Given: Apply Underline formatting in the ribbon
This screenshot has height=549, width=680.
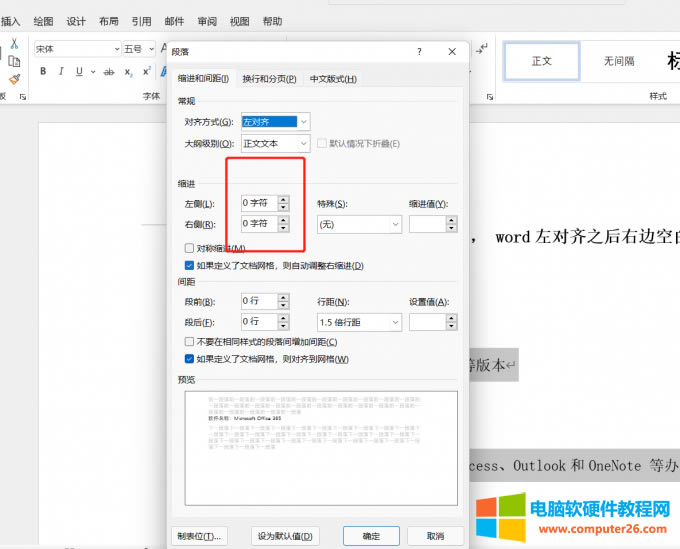Looking at the screenshot, I should 79,71.
